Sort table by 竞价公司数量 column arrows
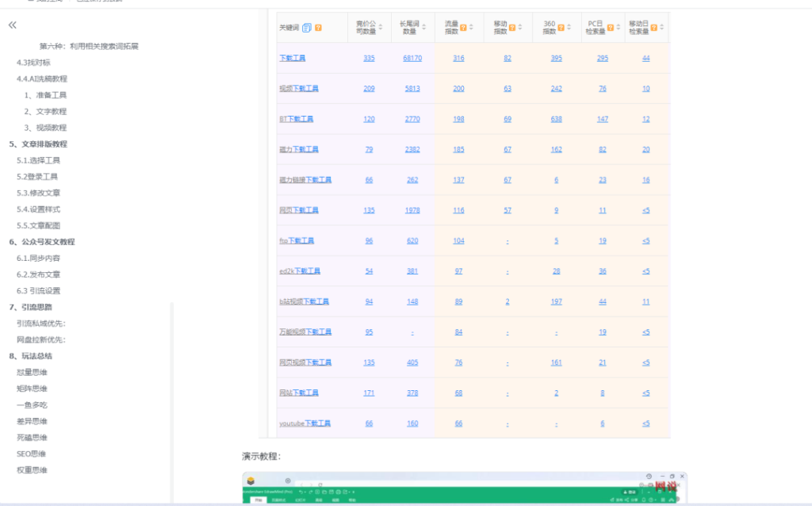812x506 pixels. [x=381, y=28]
